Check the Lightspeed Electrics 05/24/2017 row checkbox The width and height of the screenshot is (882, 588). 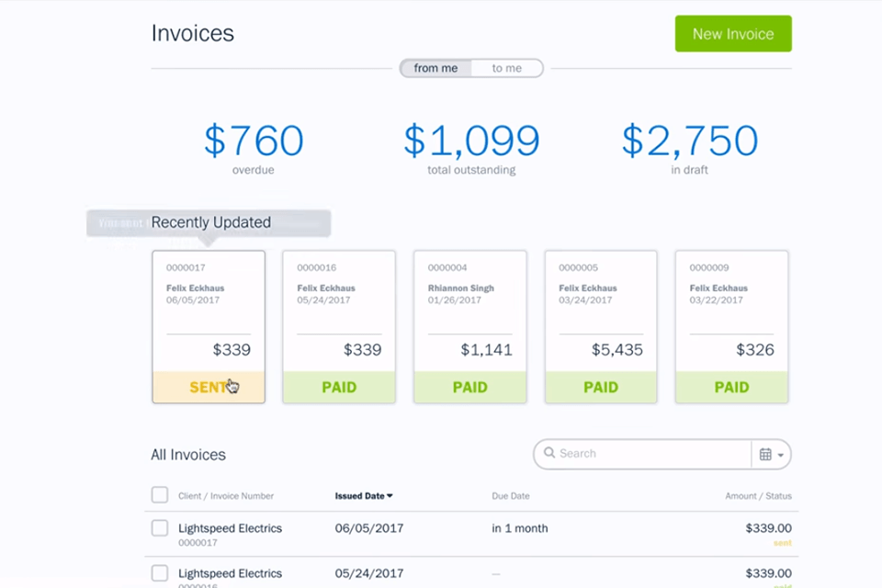pos(160,572)
